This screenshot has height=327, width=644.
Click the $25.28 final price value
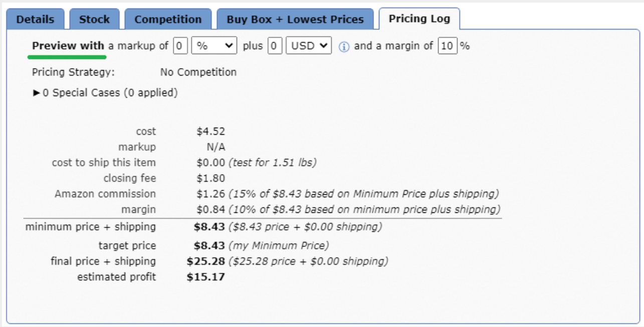point(206,261)
